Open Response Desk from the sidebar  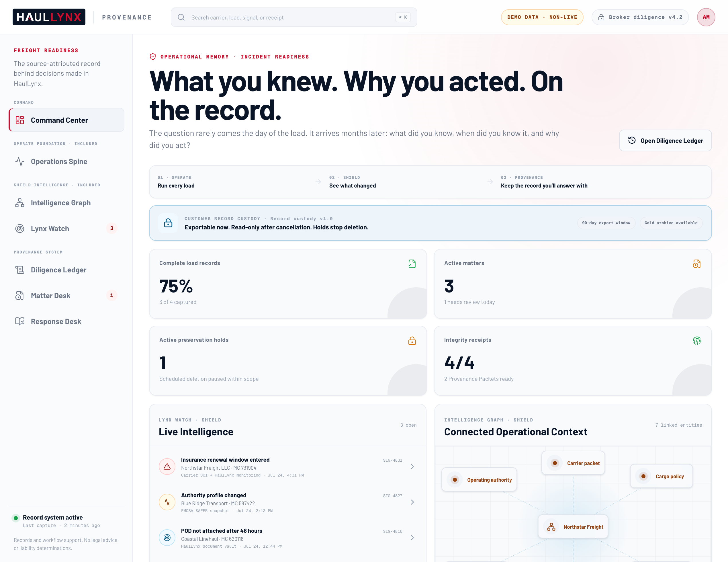66,321
